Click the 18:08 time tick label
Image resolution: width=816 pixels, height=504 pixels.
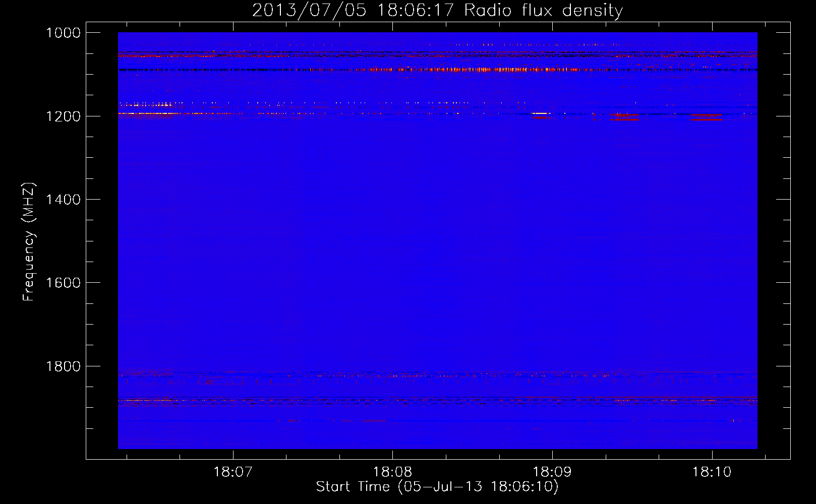click(392, 472)
